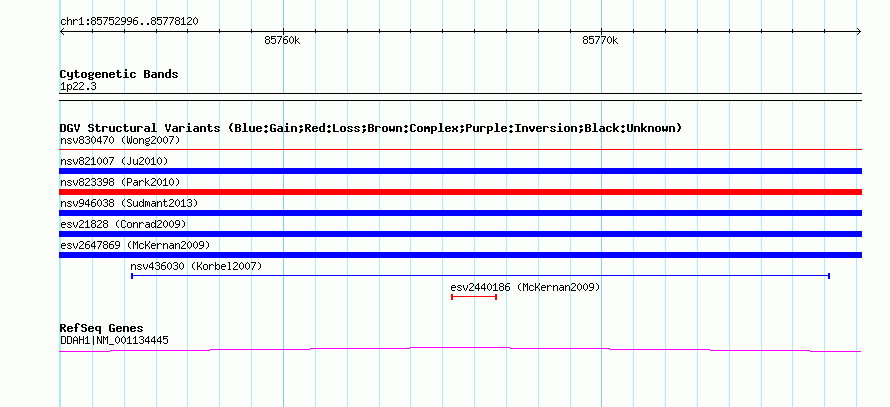Select the blue gain bar of nsv821007
The width and height of the screenshot is (890, 407).
(460, 171)
